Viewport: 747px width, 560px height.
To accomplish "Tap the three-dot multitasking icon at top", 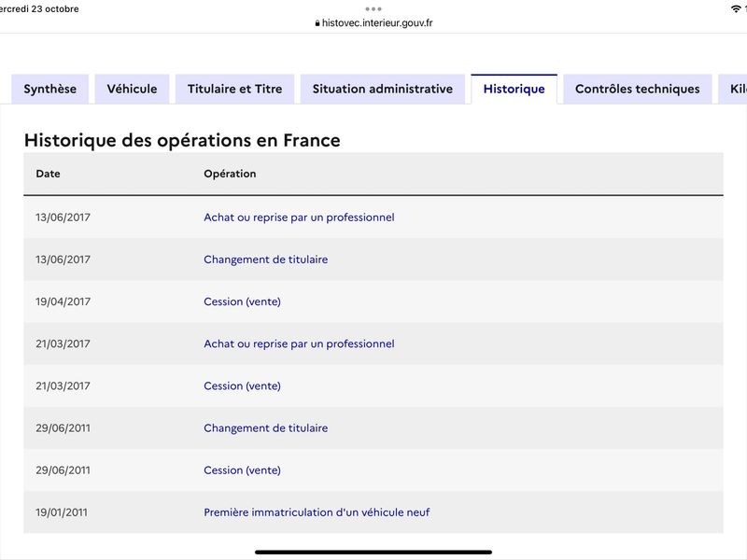I will pyautogui.click(x=373, y=9).
